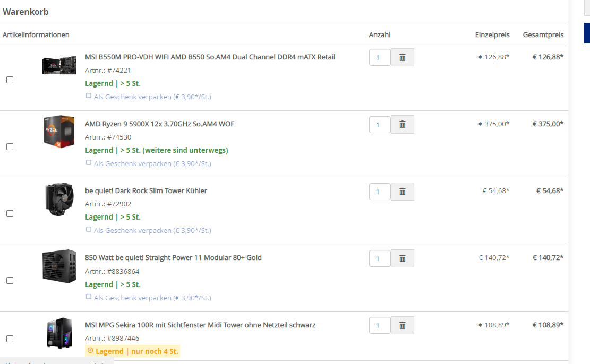Click clock icon next to 'nur noch 4 St.'

coord(90,351)
